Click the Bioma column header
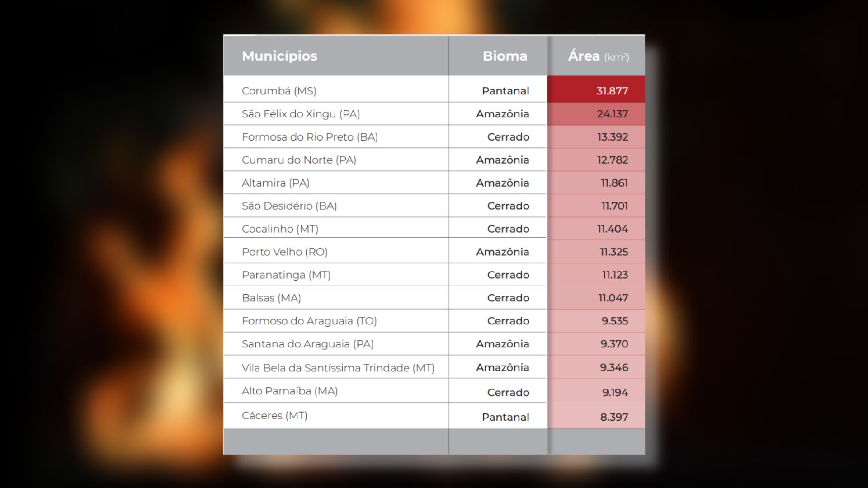868x488 pixels. click(505, 56)
